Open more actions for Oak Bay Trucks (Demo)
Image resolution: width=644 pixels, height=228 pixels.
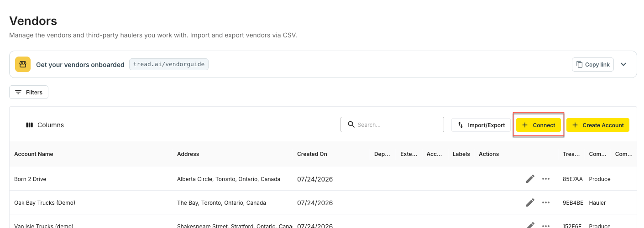click(546, 202)
